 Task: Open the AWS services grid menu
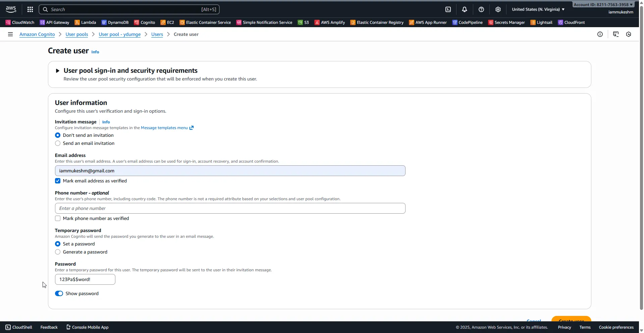pos(30,9)
